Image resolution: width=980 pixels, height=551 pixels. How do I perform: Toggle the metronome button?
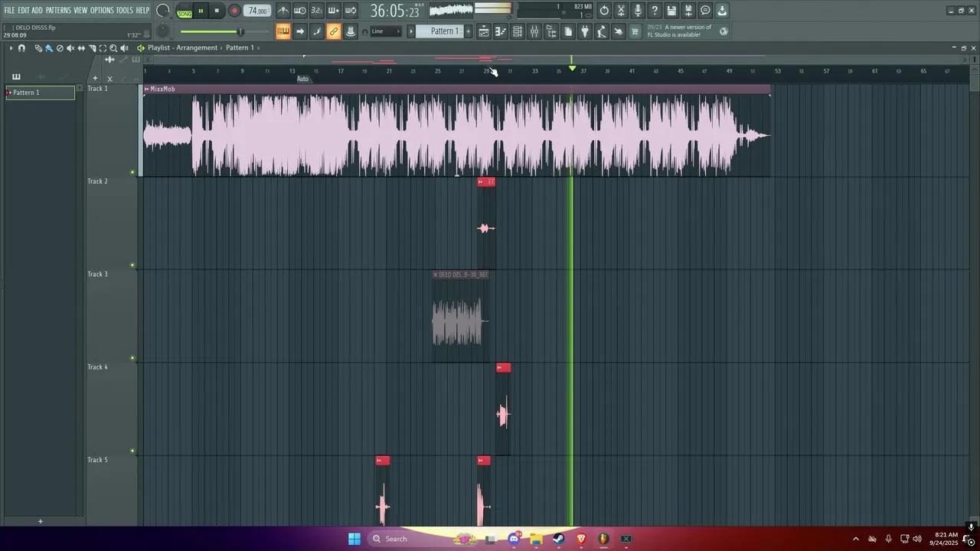point(283,11)
